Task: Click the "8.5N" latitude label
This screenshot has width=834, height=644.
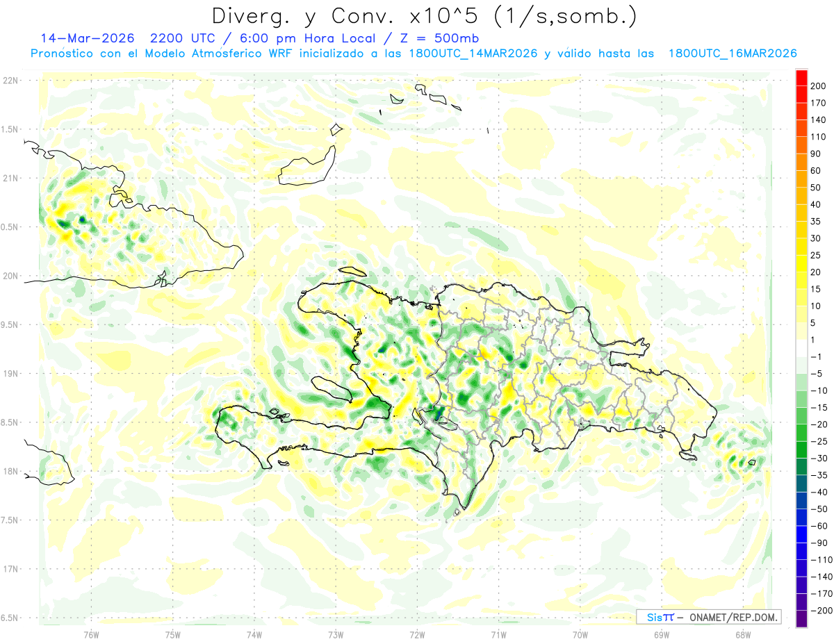Action: click(x=9, y=422)
